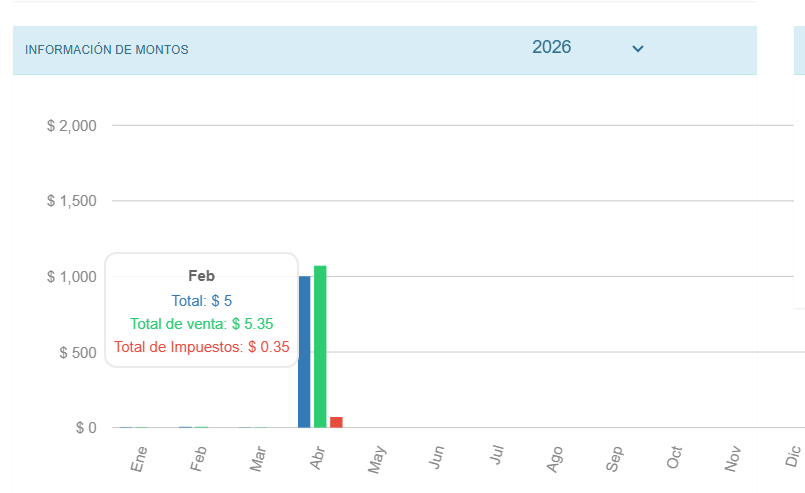Viewport: 805px width, 493px height.
Task: Click the Información de Montos panel header
Action: coord(385,50)
